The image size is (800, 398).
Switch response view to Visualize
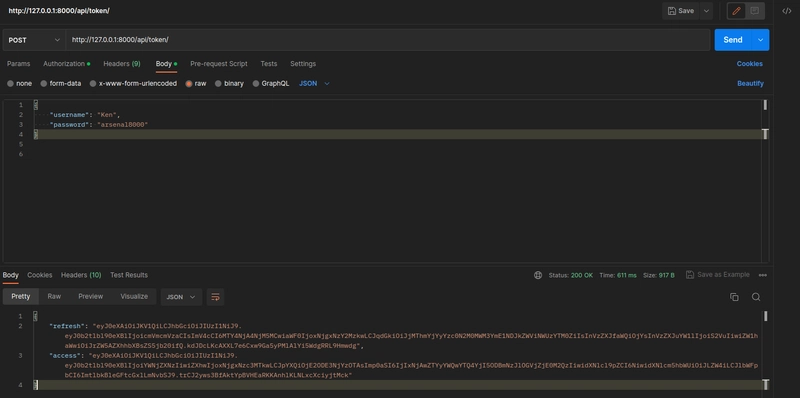pyautogui.click(x=134, y=296)
